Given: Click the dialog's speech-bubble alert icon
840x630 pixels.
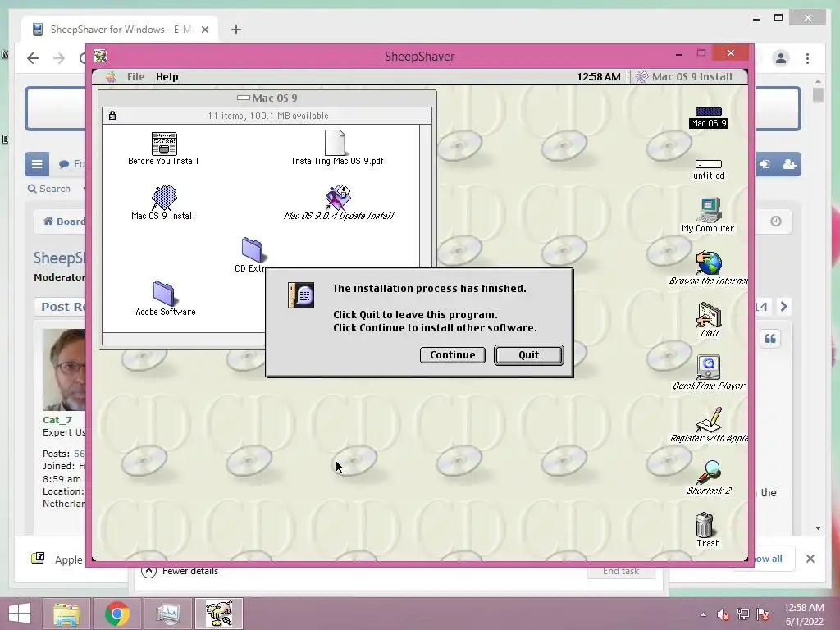Looking at the screenshot, I should pyautogui.click(x=301, y=295).
